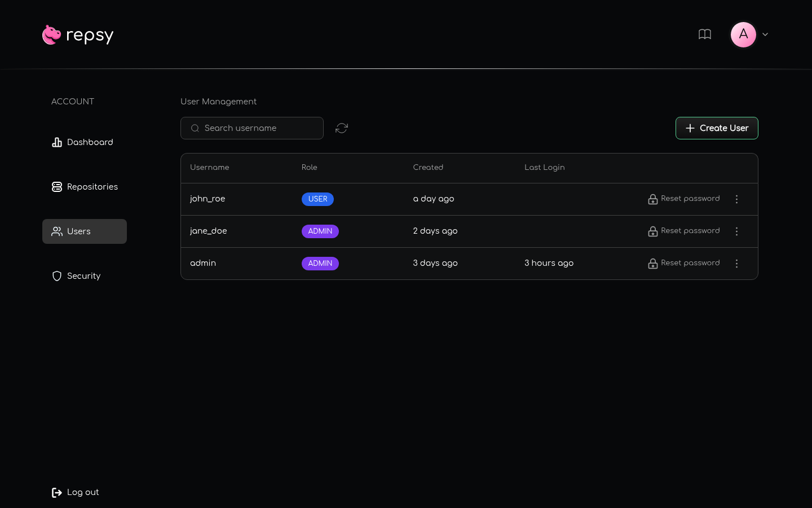Viewport: 812px width, 508px height.
Task: Refresh the user list
Action: [342, 128]
